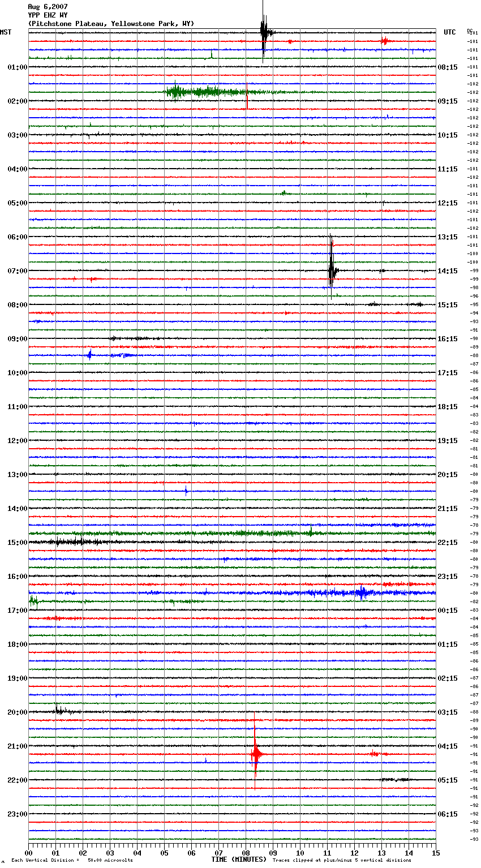
Task: Click the bottom minute axis tick "00"
Action: point(29,853)
